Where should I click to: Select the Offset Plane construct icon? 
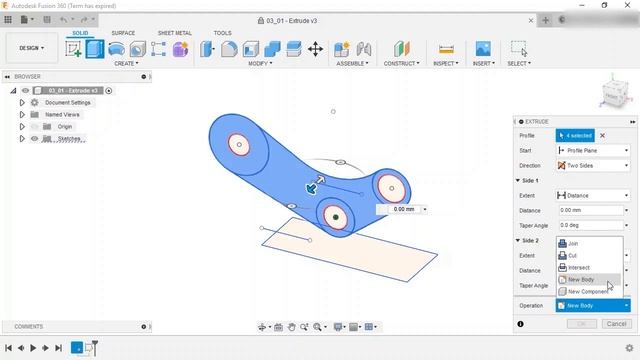tap(402, 49)
